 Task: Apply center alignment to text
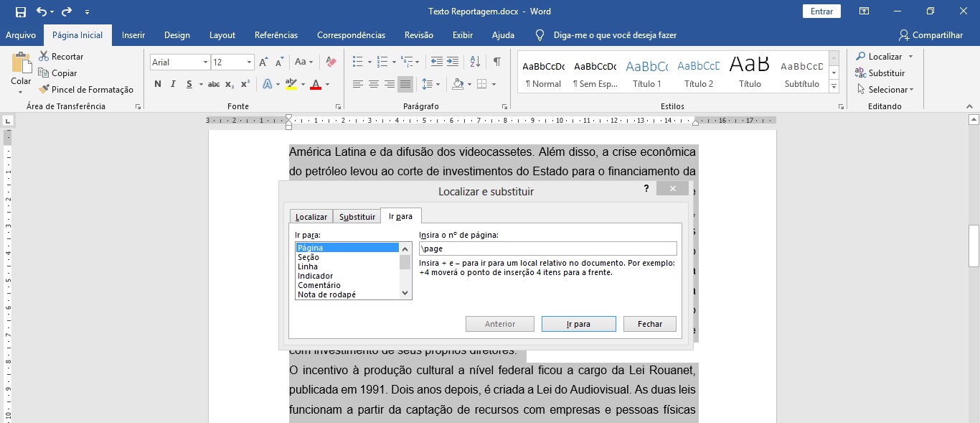coord(374,84)
